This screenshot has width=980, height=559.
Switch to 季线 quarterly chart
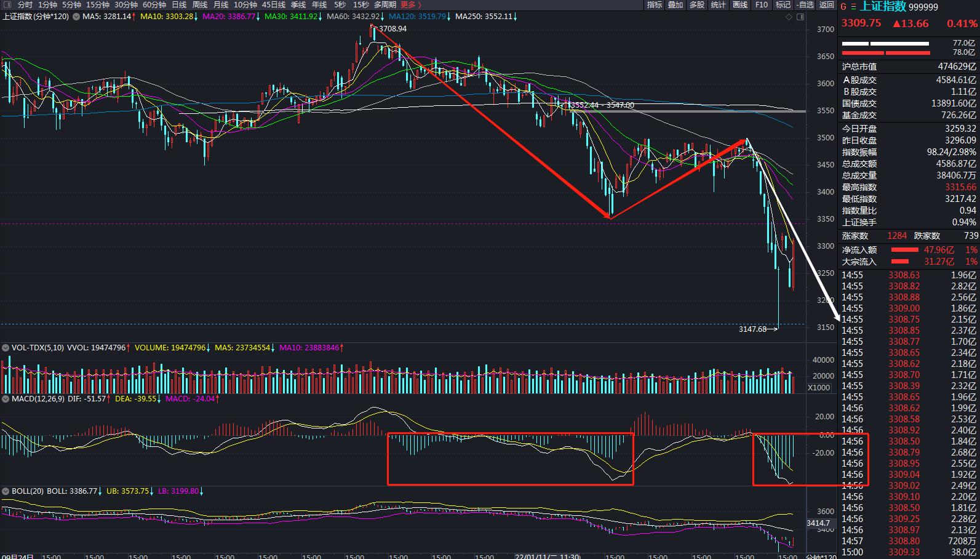pyautogui.click(x=298, y=5)
